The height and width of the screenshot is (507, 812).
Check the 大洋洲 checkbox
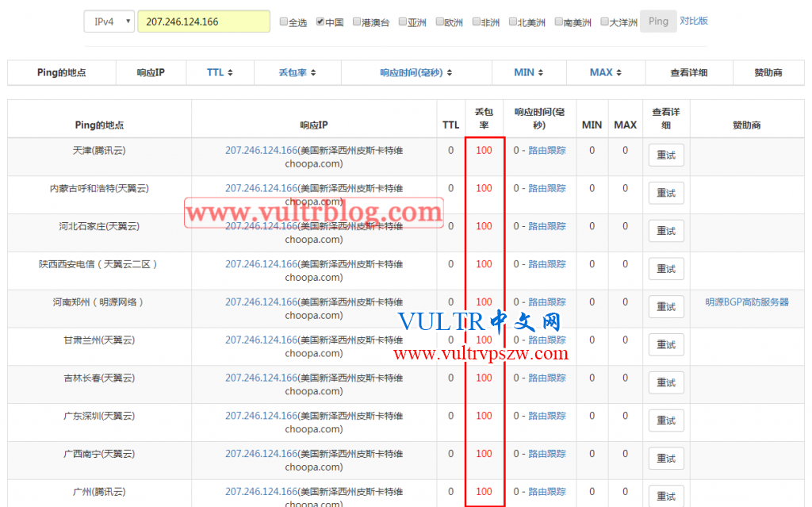pos(604,21)
